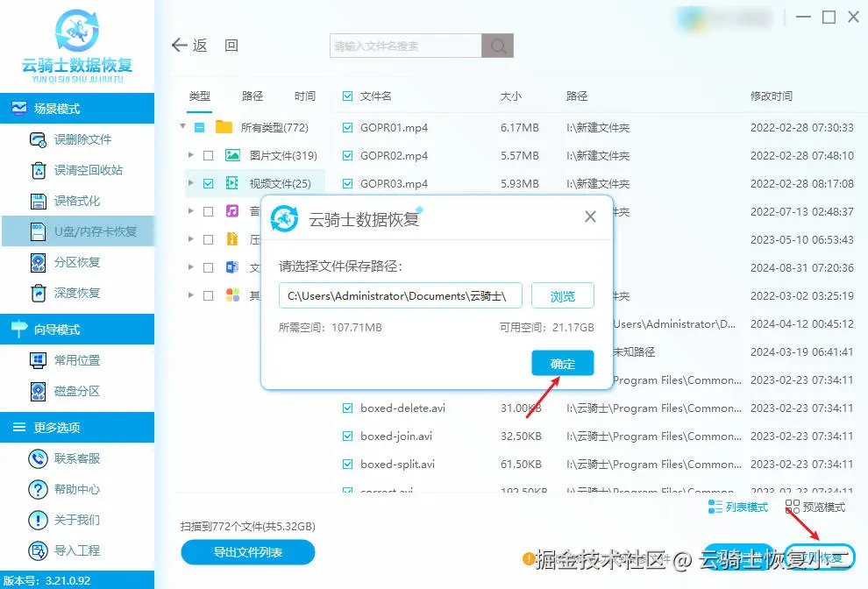Open 帮助中心 help center
This screenshot has width=868, height=589.
(65, 489)
